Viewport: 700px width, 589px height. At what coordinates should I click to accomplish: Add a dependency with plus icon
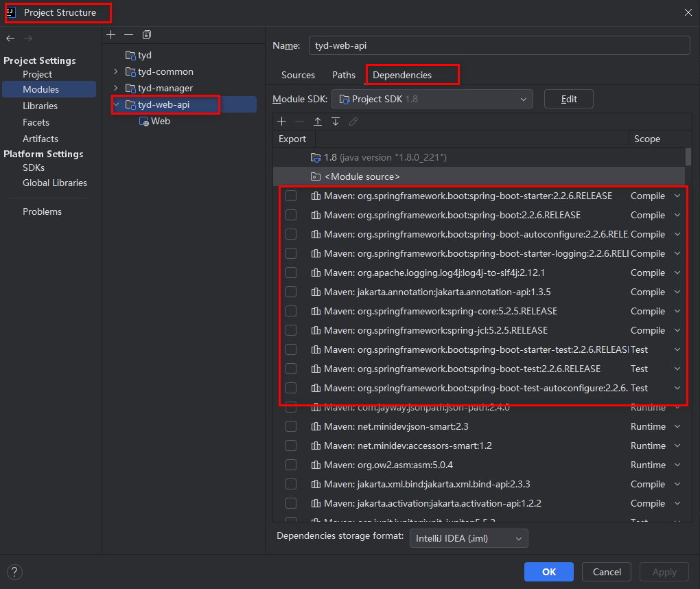click(281, 121)
